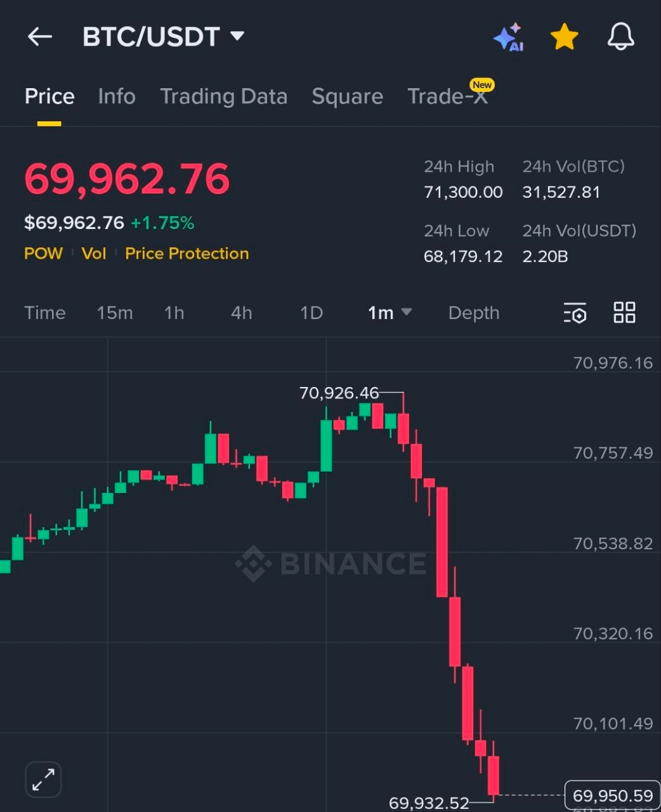
Task: Show the Depth chart view
Action: point(473,313)
